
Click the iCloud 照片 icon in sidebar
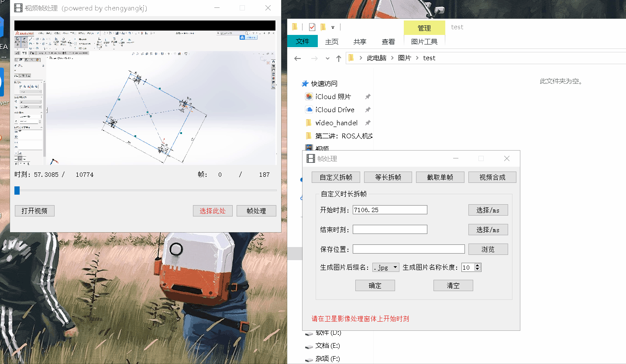[309, 96]
